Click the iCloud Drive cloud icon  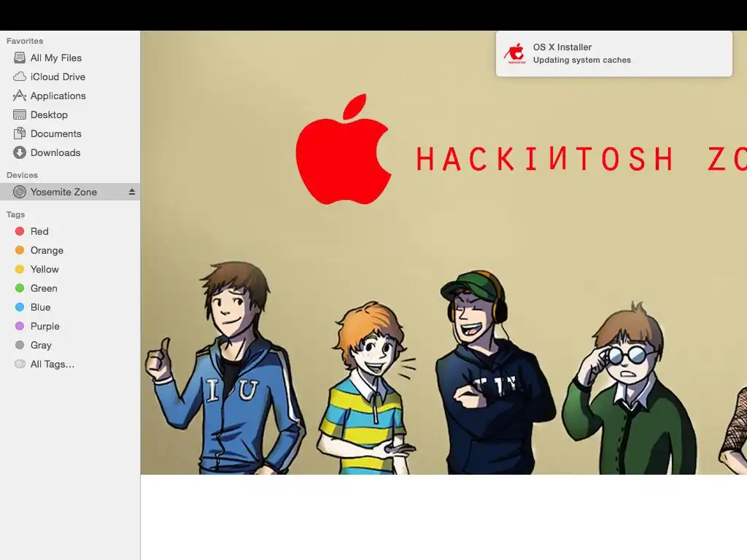20,77
